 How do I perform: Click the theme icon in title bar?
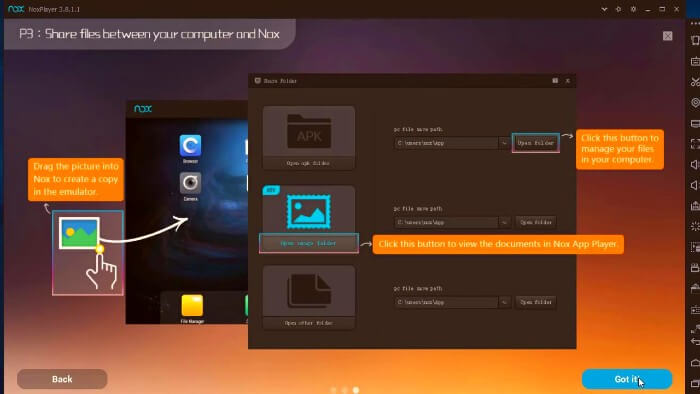[618, 9]
